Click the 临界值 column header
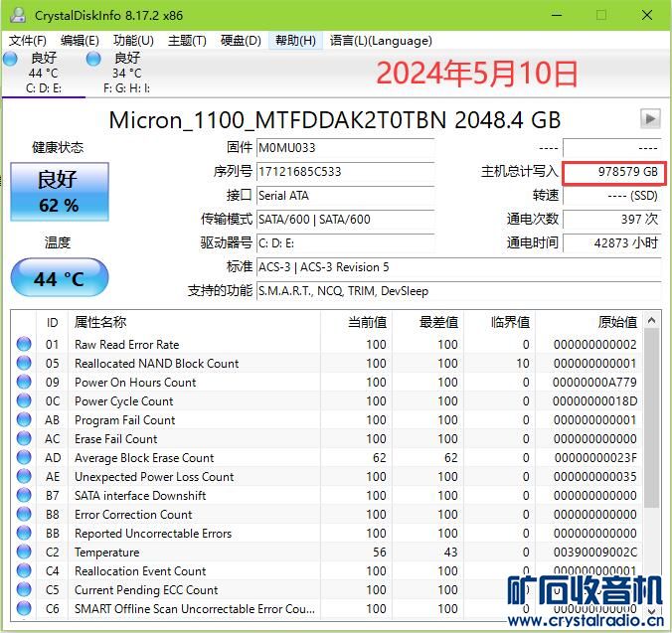Screen dimensions: 672x633 [499, 322]
